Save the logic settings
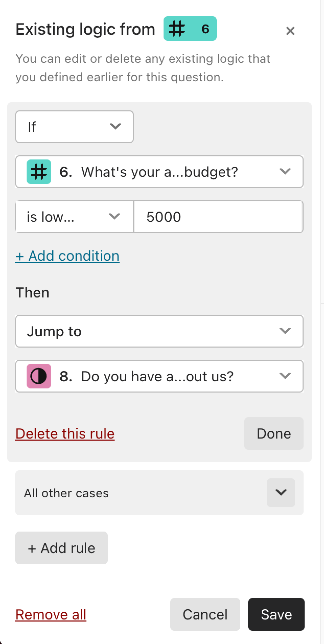Image resolution: width=324 pixels, height=644 pixels. [276, 614]
